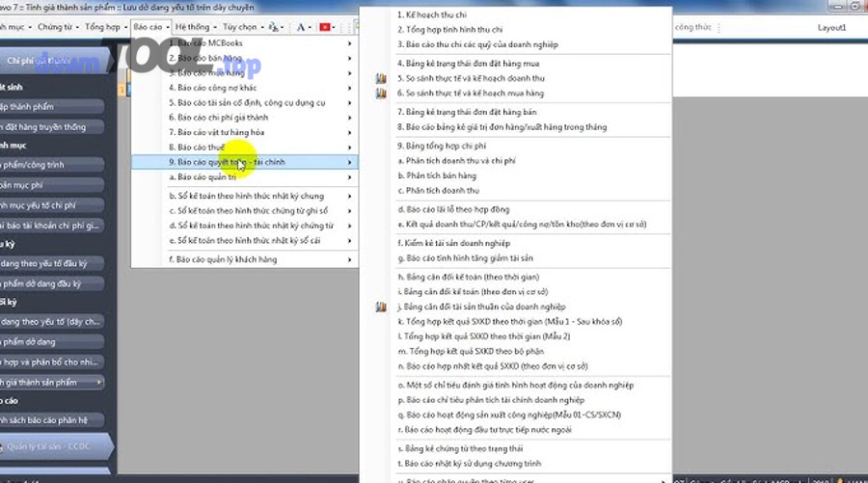Viewport: 868px width, 483px height.
Task: Select 2. Tổng hợp tình hình thu chi
Action: (516, 30)
